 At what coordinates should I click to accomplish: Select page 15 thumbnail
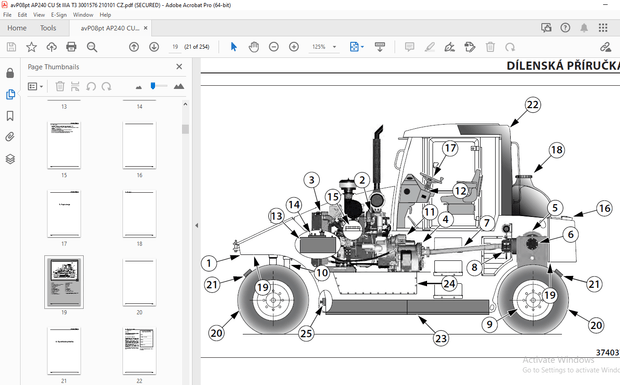64,145
